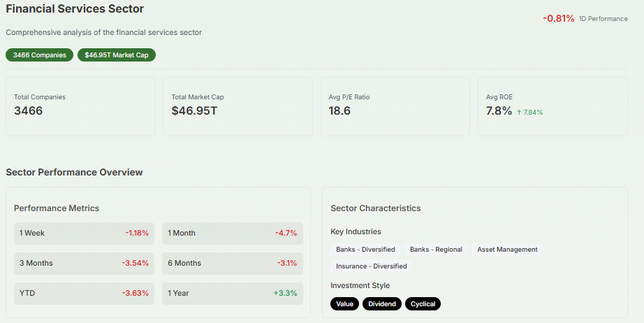Click the Cyclical investment style pill

click(x=423, y=303)
